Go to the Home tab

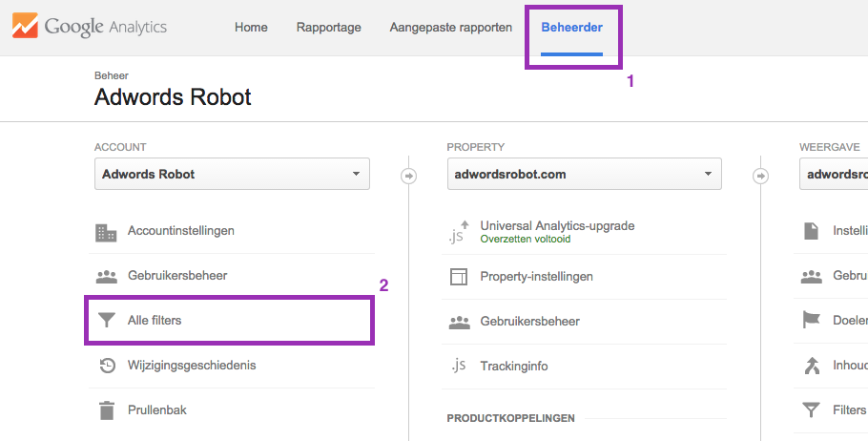[251, 28]
